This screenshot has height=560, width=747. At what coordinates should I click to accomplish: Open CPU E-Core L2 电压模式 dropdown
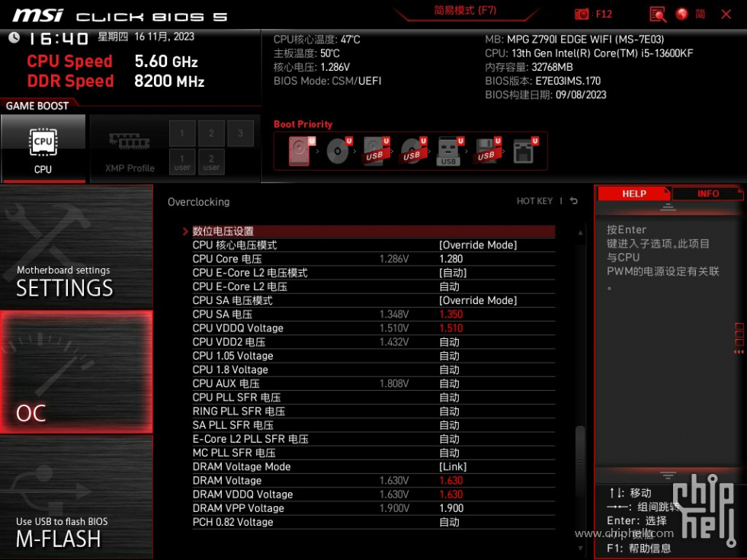click(453, 273)
